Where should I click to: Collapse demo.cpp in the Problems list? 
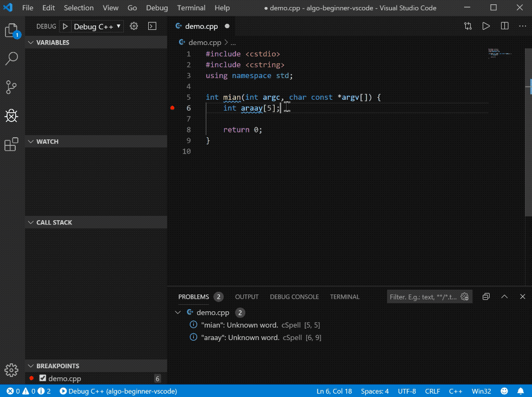click(178, 312)
